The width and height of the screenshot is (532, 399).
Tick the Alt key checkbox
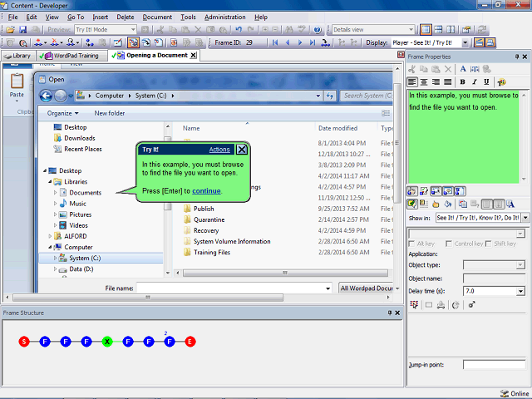(x=412, y=244)
